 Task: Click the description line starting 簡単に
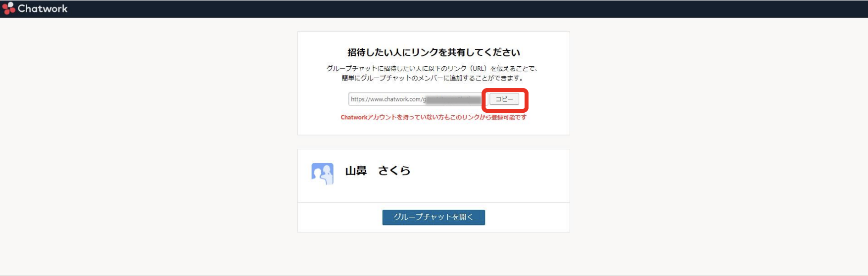432,78
